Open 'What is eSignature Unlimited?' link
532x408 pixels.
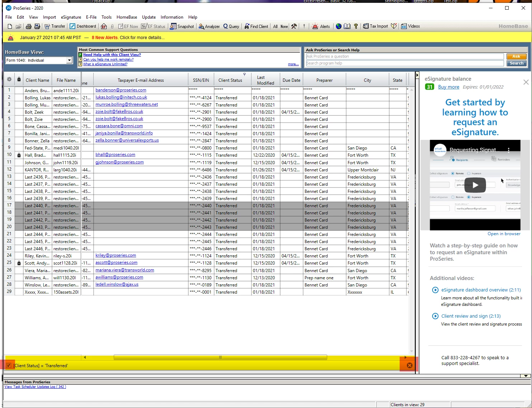pyautogui.click(x=105, y=64)
